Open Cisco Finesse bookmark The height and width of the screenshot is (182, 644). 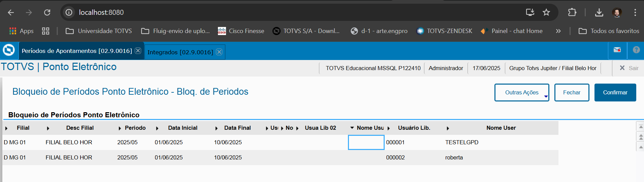click(241, 31)
